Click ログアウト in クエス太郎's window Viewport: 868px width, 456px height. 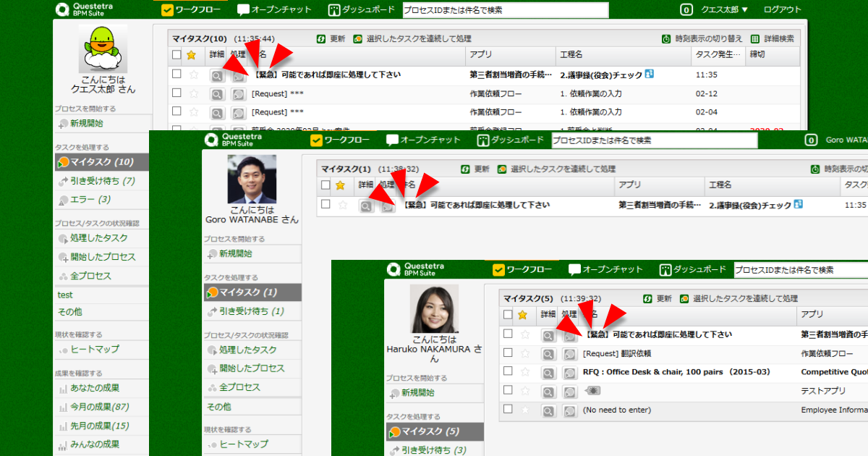[783, 10]
